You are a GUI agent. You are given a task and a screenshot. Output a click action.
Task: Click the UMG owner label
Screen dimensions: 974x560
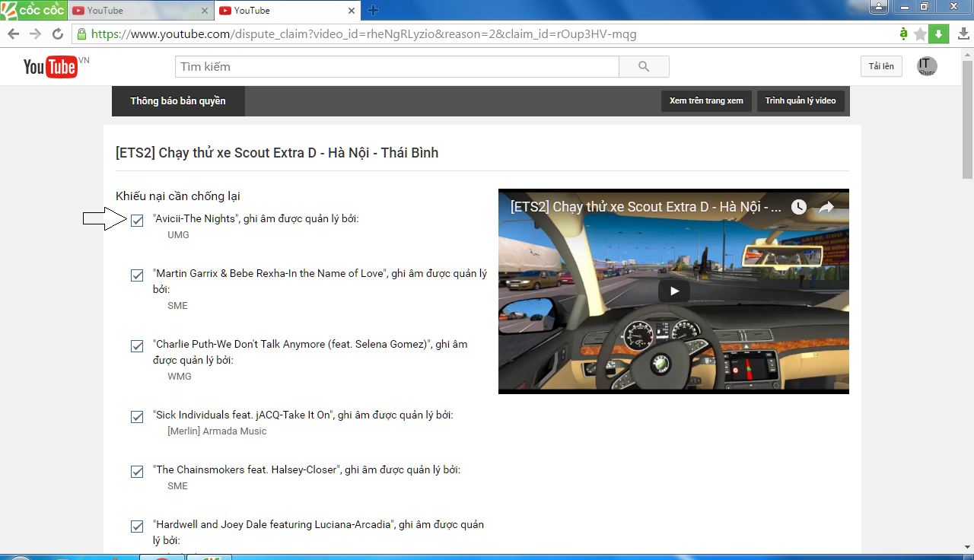point(178,235)
